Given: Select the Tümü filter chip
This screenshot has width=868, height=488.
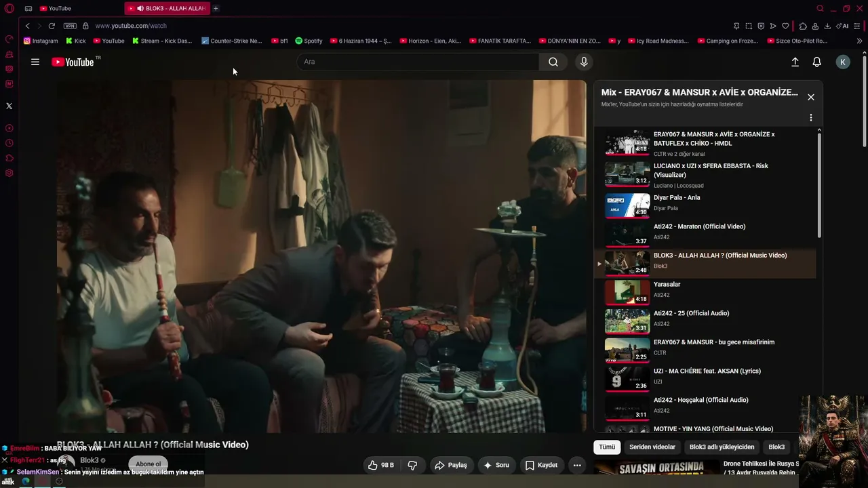Looking at the screenshot, I should click(x=607, y=447).
